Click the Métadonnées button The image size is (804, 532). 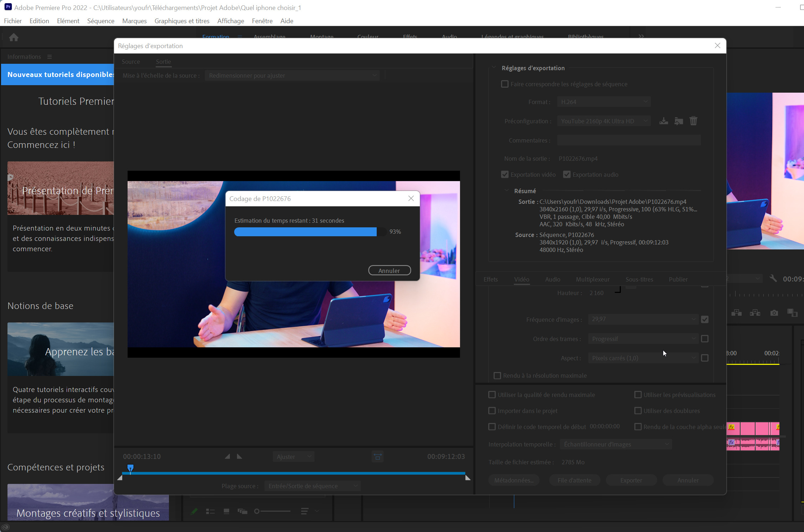point(514,480)
